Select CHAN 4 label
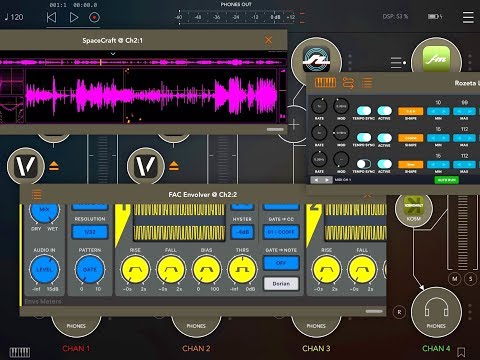Screen dimensions: 480x360 click(x=436, y=349)
